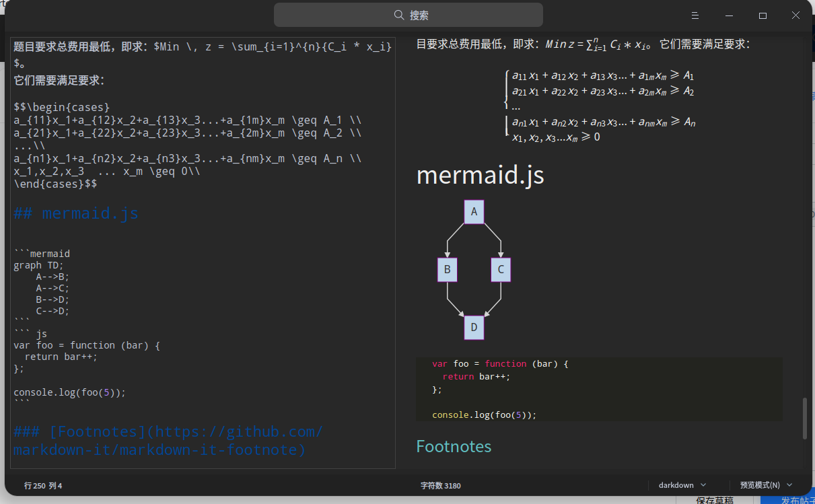
Task: Open the darkdown theme dropdown
Action: tap(682, 485)
